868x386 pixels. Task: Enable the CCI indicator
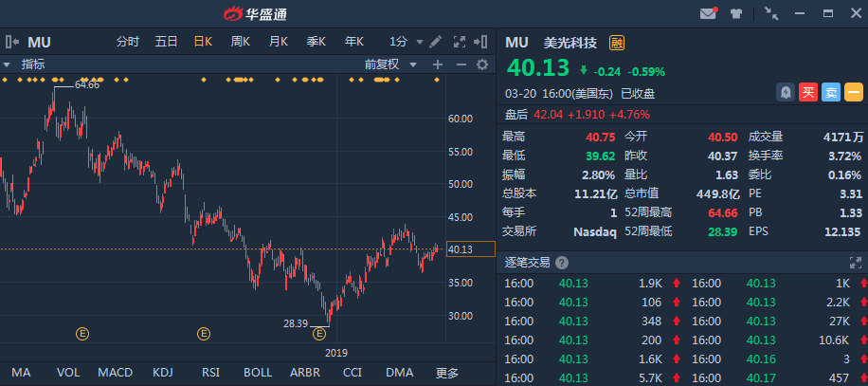pos(353,373)
